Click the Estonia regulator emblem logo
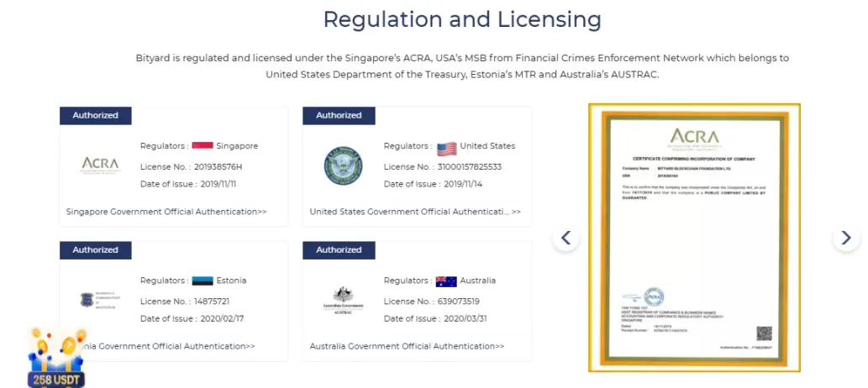This screenshot has width=868, height=388. [x=100, y=300]
